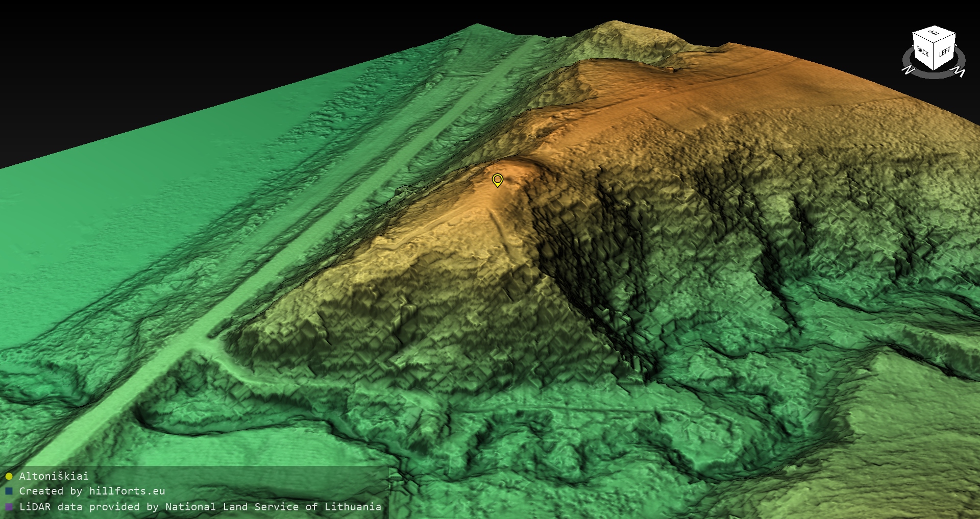Click the gray compass ring below the cube
Viewport: 980px width, 519px height.
pos(934,76)
